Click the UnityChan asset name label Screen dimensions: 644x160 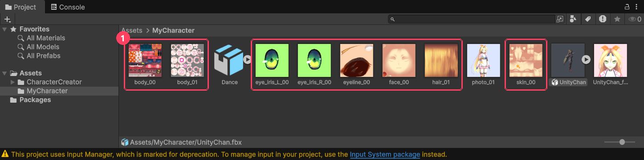(572, 82)
